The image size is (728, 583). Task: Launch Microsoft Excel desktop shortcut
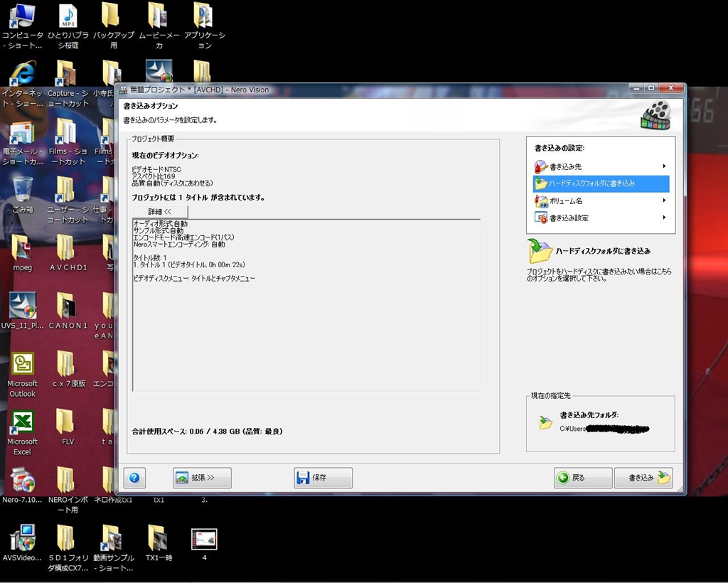pos(22,432)
